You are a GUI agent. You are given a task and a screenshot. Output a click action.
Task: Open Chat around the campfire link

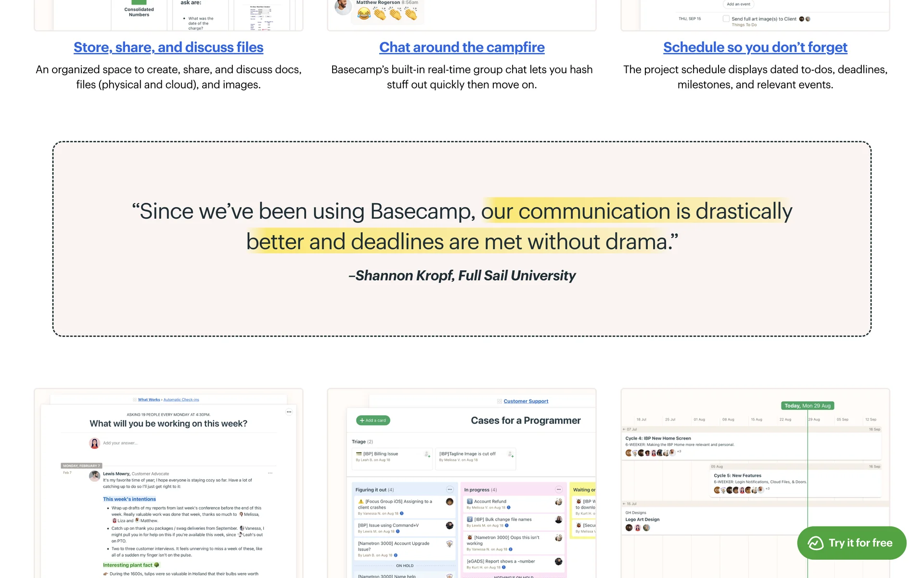[x=462, y=47]
